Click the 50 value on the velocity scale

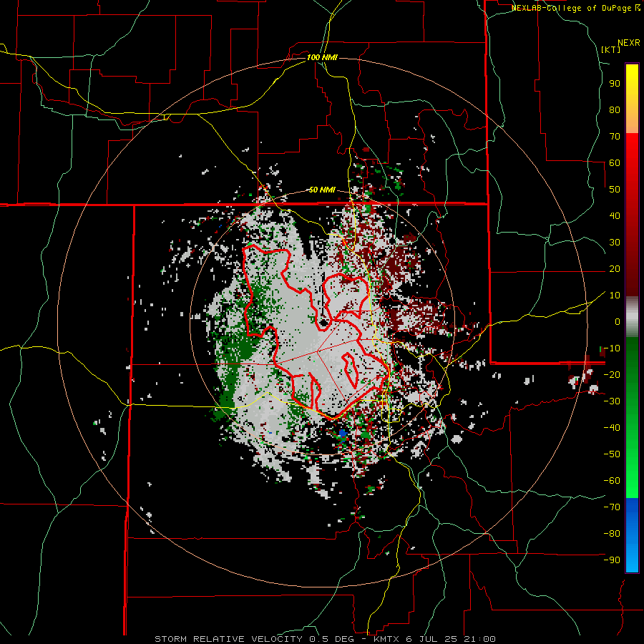pyautogui.click(x=615, y=190)
